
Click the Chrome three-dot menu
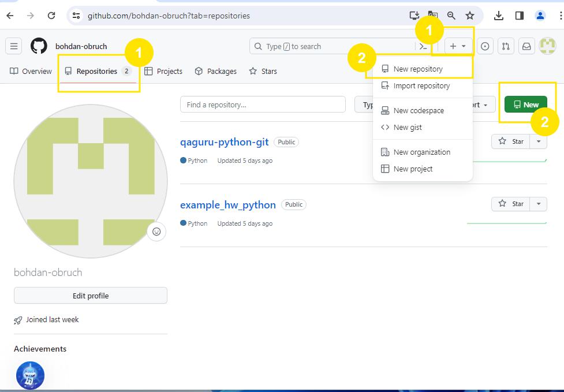(x=561, y=16)
